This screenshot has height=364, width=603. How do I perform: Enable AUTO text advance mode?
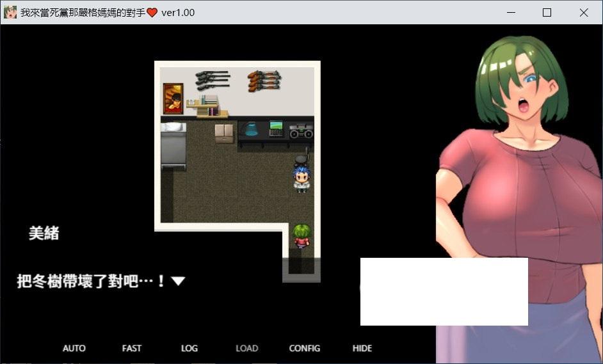[x=74, y=348]
